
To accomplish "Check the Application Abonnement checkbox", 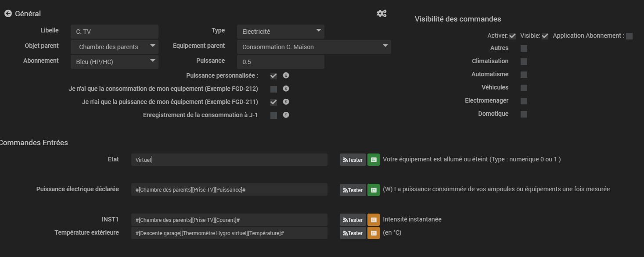I will point(629,36).
